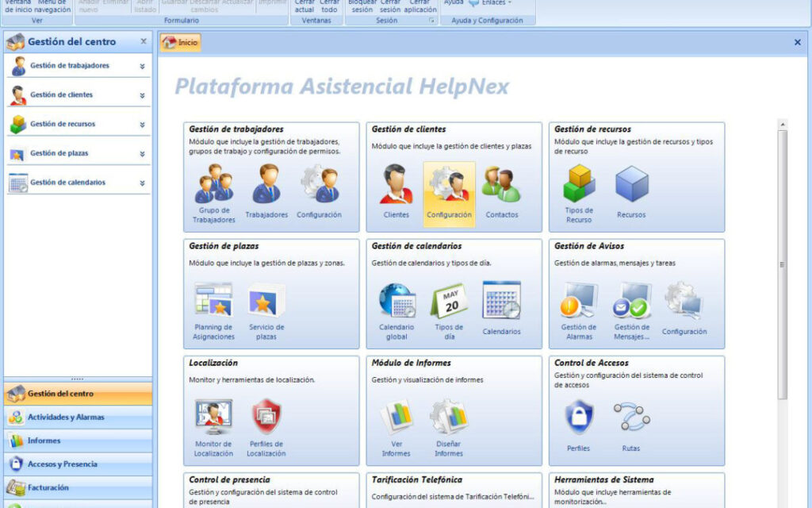Click the main panel vertical scrollbar
The image size is (812, 508).
point(783,262)
